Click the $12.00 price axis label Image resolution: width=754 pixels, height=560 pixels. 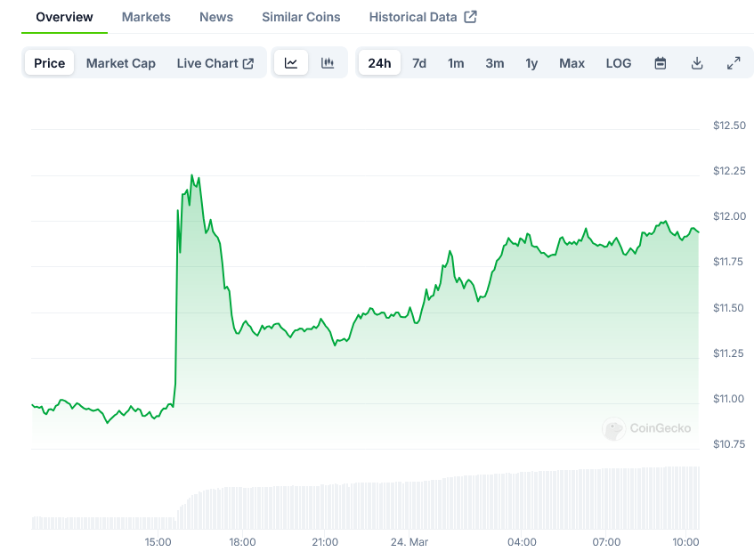click(729, 216)
